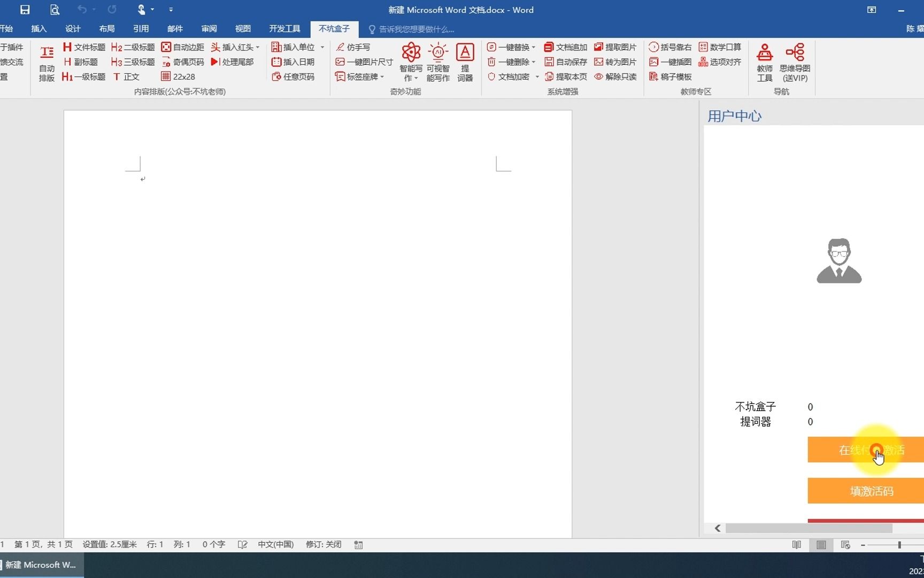Click the spelling check icon in status bar
Screen dimensions: 924x578
coord(243,544)
